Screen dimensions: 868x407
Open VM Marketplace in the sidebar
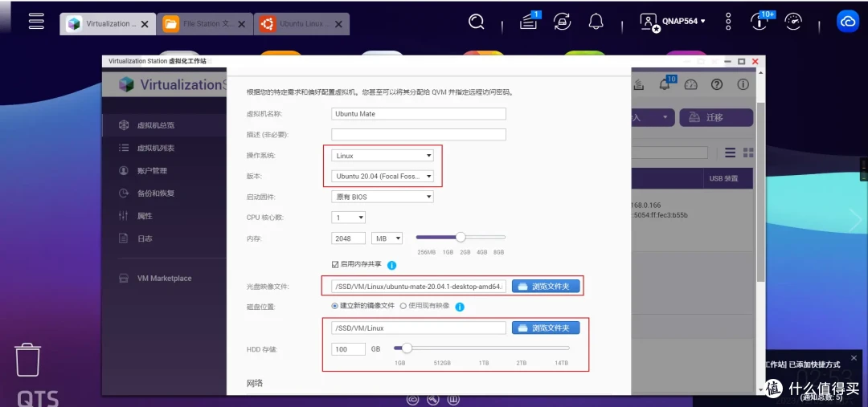[x=165, y=278]
